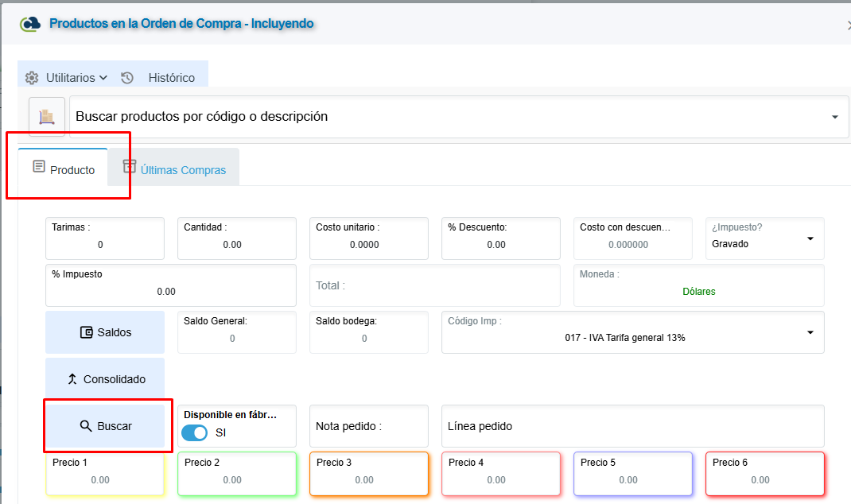Click the Costo unitario field
851x504 pixels.
(369, 238)
